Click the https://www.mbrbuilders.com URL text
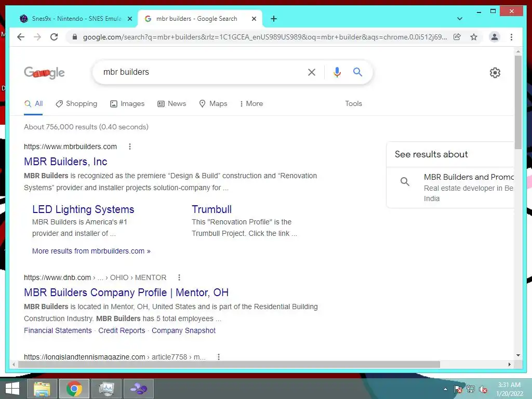The image size is (532, 399). pos(70,147)
